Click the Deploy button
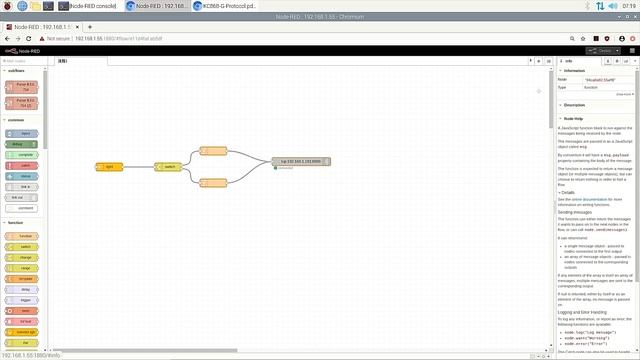Viewport: 640px width, 360px height. pos(600,51)
